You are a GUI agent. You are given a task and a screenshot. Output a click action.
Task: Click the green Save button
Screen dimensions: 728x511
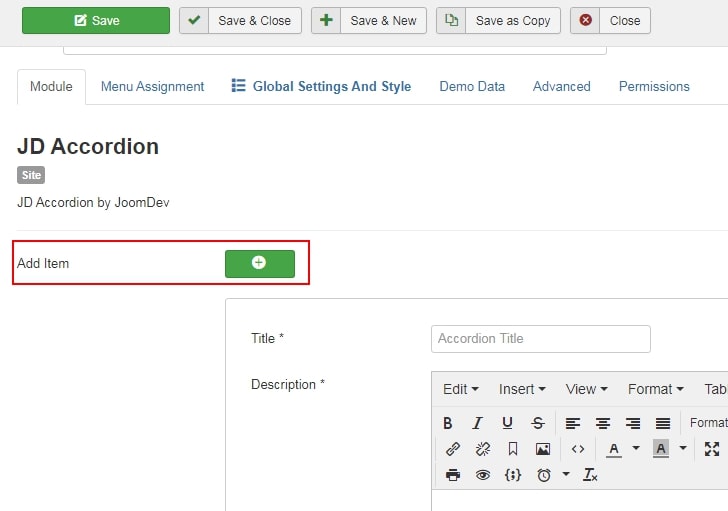[x=96, y=20]
